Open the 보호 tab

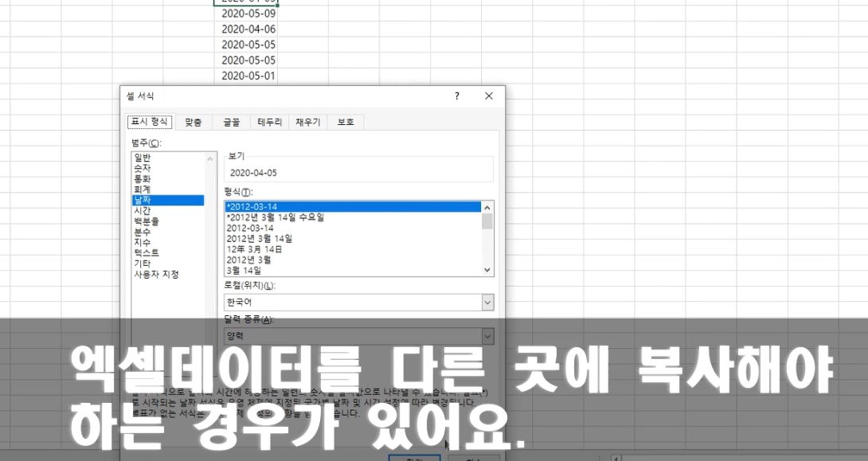[x=346, y=123]
